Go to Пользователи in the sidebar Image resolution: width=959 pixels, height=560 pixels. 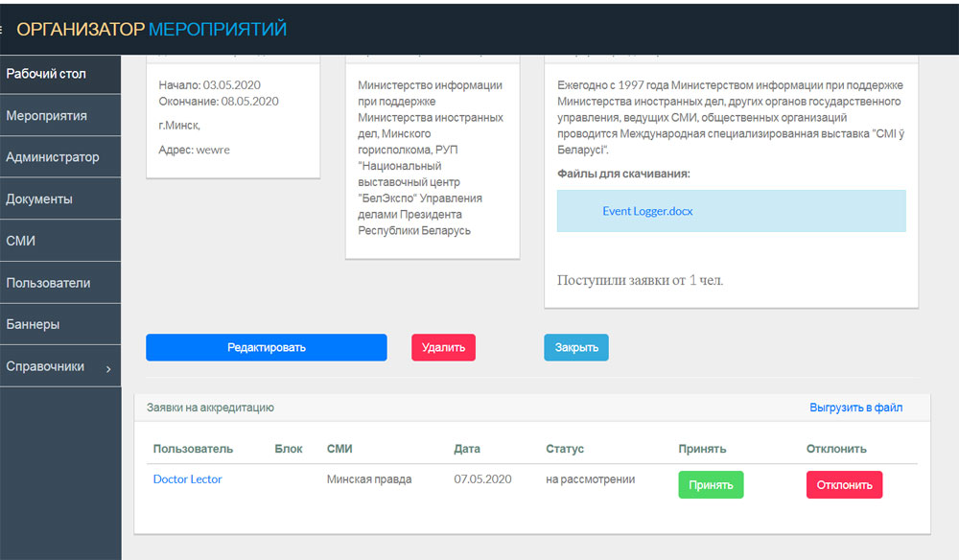(x=59, y=283)
